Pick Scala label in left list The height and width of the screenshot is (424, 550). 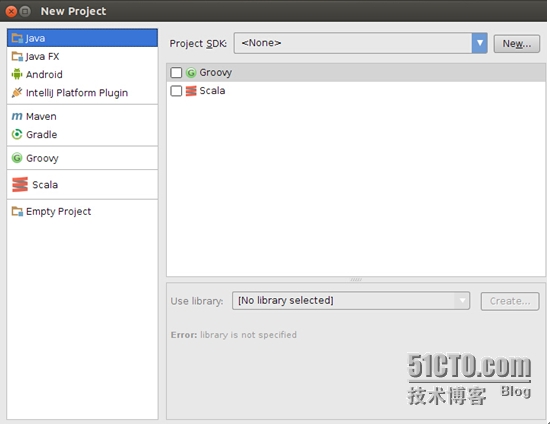coord(45,184)
